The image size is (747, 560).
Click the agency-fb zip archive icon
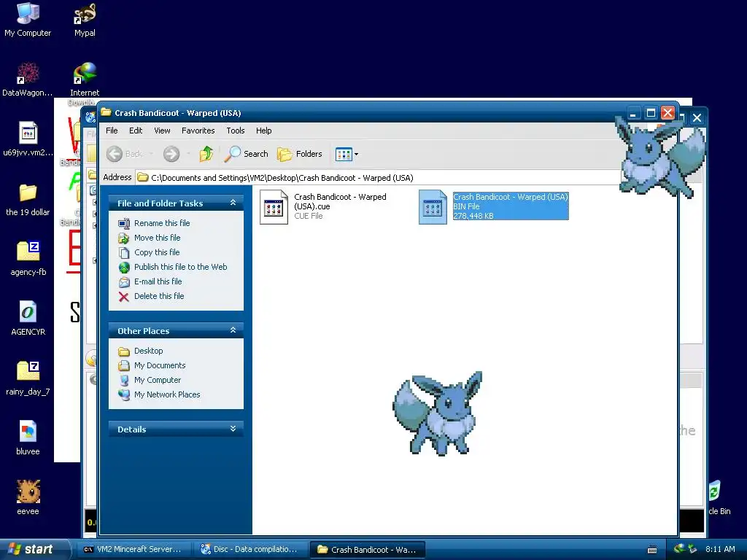(x=28, y=252)
